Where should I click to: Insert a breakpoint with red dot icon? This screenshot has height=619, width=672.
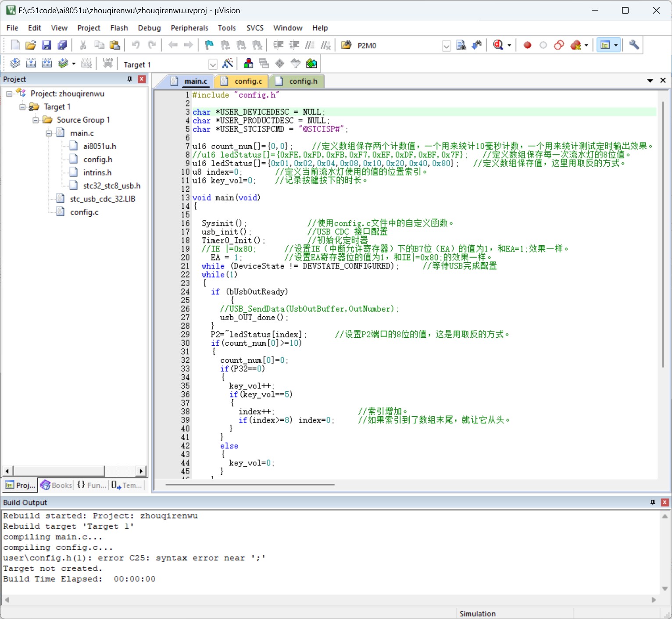tap(527, 45)
